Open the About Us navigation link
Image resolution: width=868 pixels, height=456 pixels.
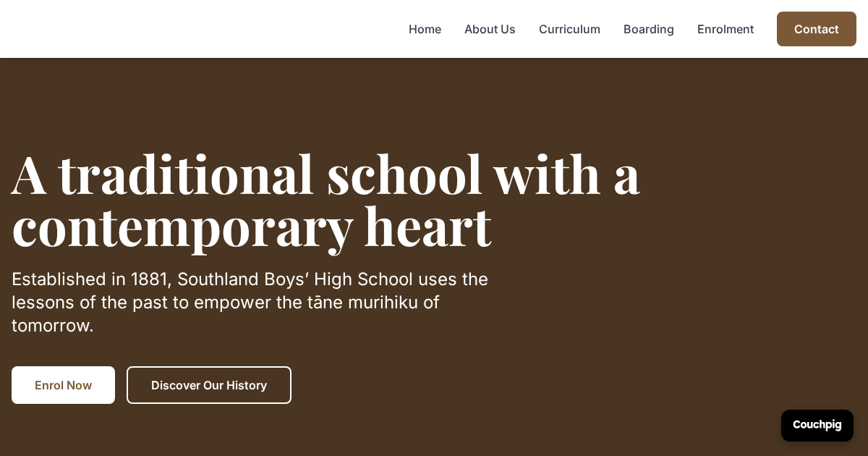490,29
